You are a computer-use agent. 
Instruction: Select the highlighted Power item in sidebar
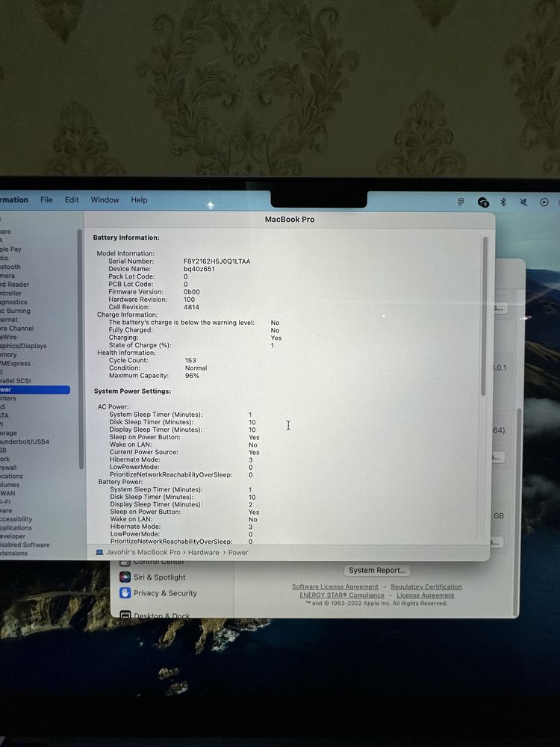(35, 390)
